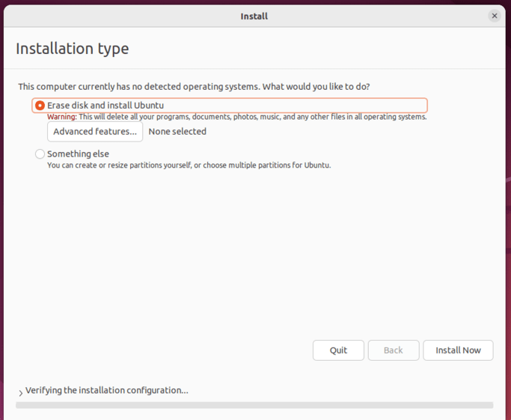Screen dimensions: 511x420
Task: Click the 'Erase disk and install Ubuntu' label
Action: (105, 106)
